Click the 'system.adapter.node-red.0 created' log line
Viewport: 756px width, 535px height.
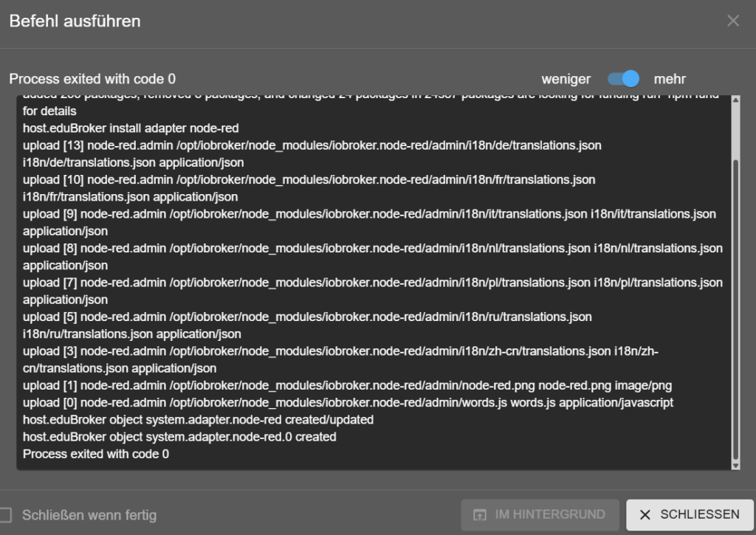pos(179,437)
